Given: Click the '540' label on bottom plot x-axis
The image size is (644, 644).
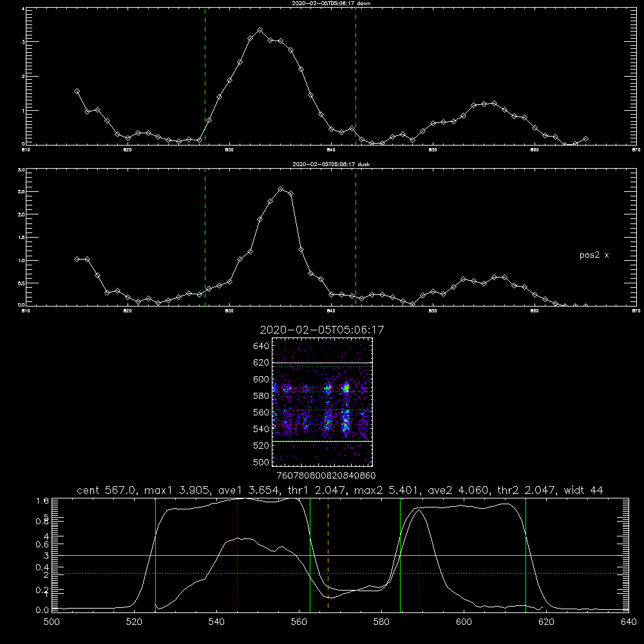Looking at the screenshot, I should pyautogui.click(x=216, y=622).
